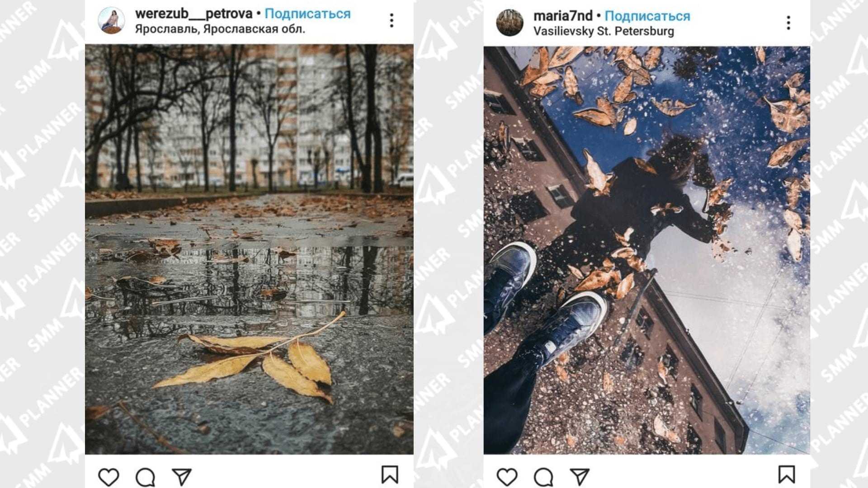Click the puddle reflection sneakers photo
Screen dimensions: 868x488
pyautogui.click(x=646, y=250)
